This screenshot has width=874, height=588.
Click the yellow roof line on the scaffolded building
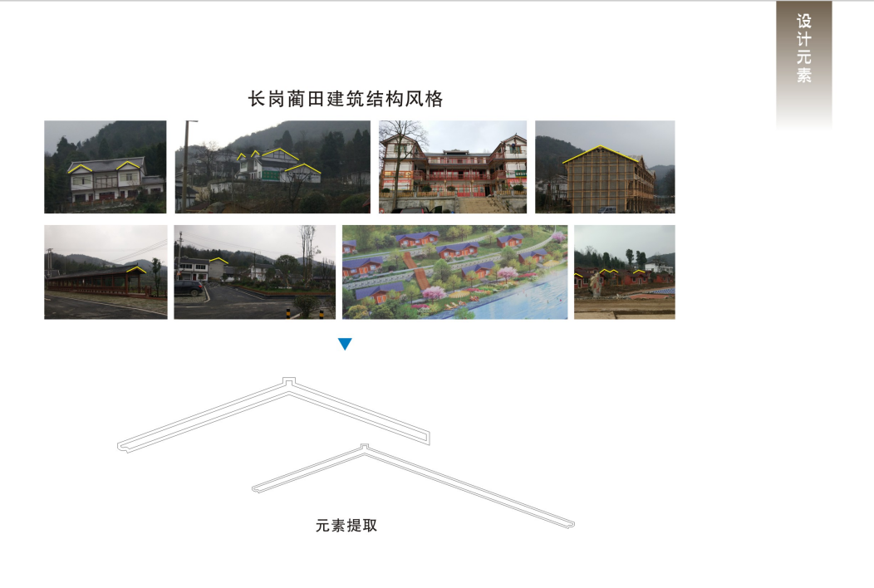[x=598, y=151]
